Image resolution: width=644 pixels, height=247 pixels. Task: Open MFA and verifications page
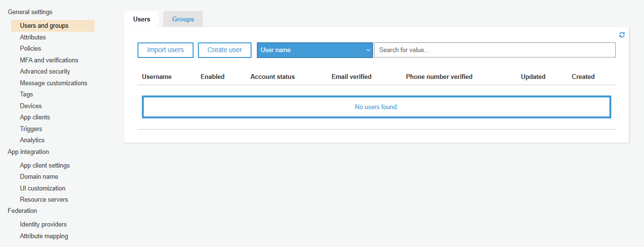click(49, 60)
